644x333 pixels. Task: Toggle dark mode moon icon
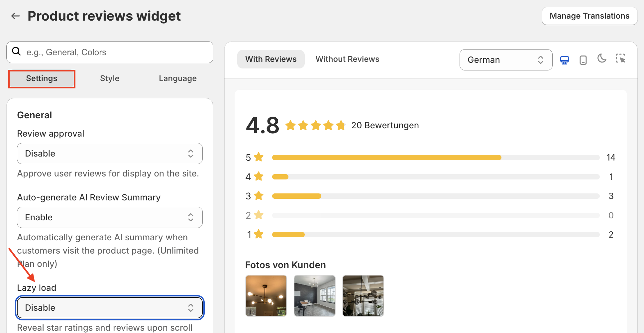[602, 58]
